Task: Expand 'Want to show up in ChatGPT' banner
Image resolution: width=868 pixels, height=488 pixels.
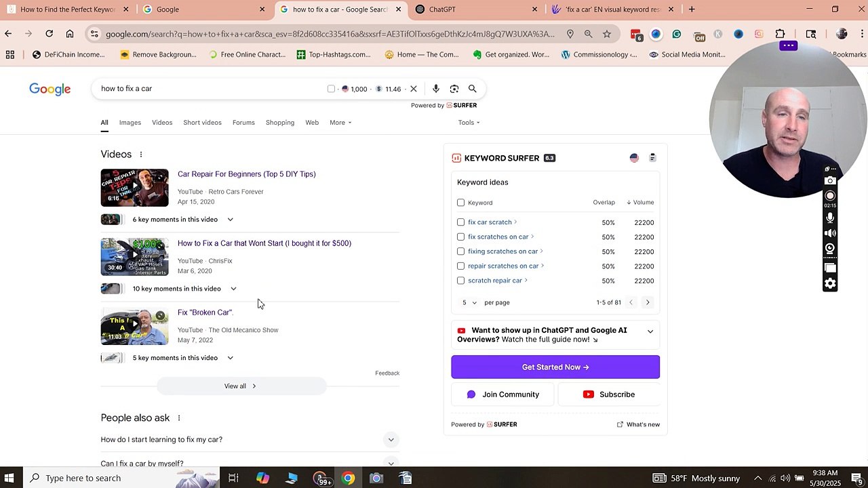Action: [650, 331]
